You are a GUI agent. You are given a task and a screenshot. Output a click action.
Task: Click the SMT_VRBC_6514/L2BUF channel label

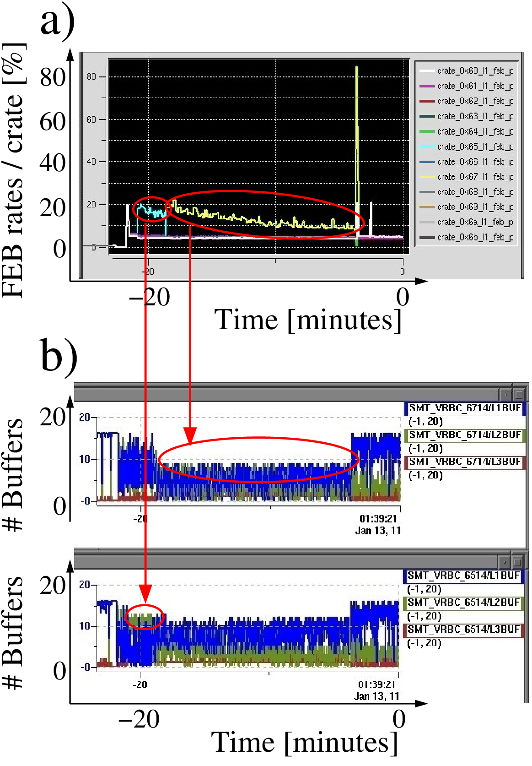463,602
